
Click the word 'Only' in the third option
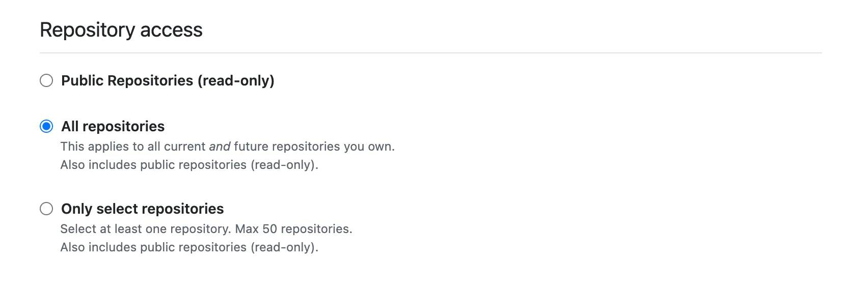76,209
